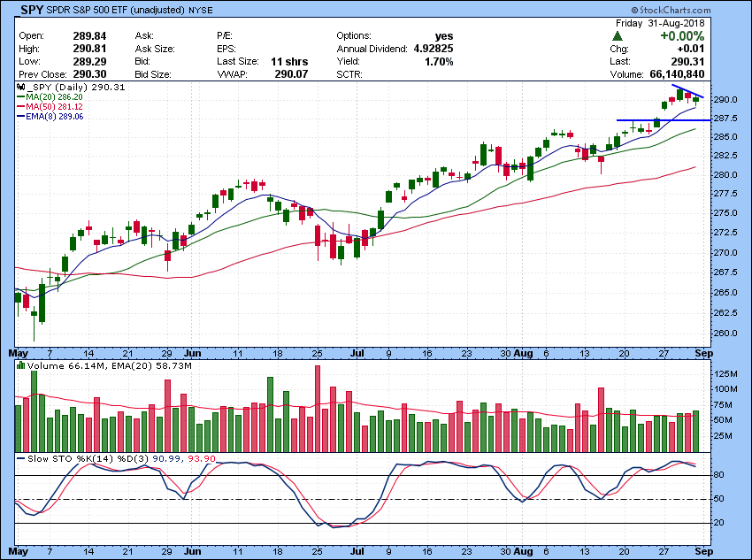Click the 280.0 price axis label
Viewport: 752px width, 560px height.
coord(725,174)
